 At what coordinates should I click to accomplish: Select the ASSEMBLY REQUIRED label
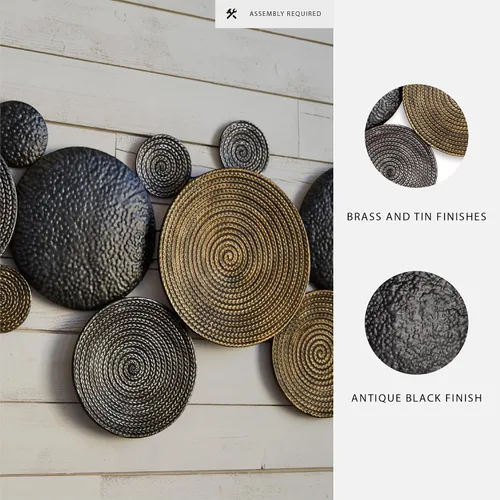click(x=285, y=14)
